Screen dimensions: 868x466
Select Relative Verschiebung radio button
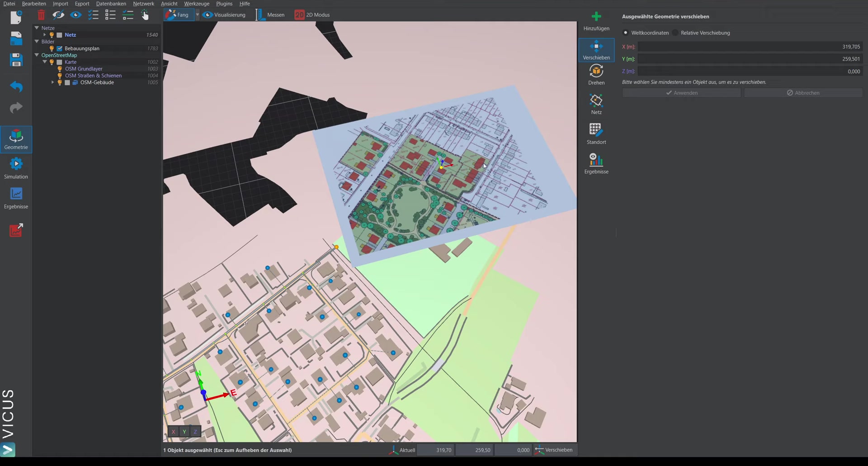[675, 33]
